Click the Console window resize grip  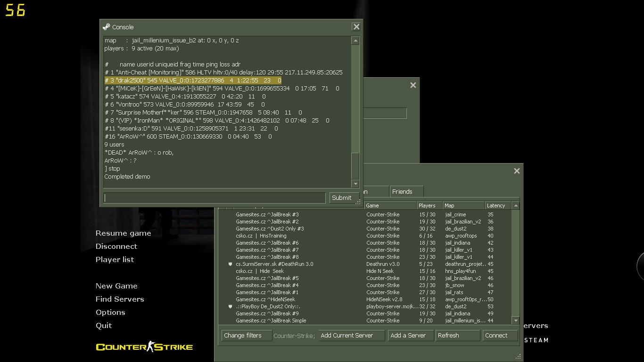click(x=358, y=202)
